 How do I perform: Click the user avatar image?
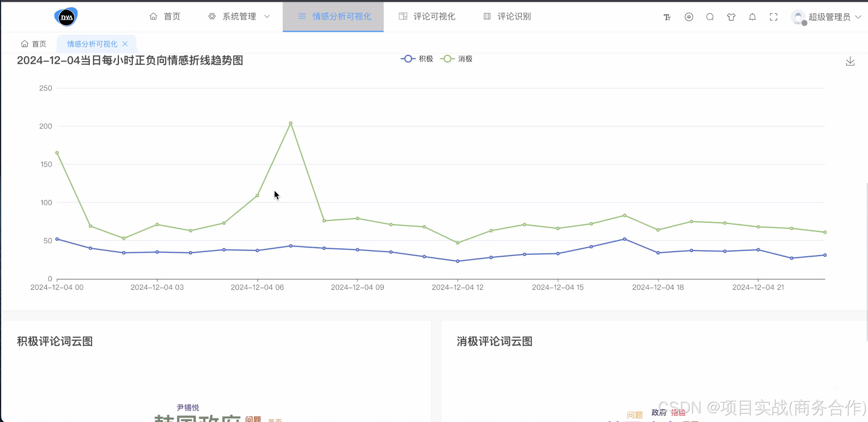[x=798, y=17]
